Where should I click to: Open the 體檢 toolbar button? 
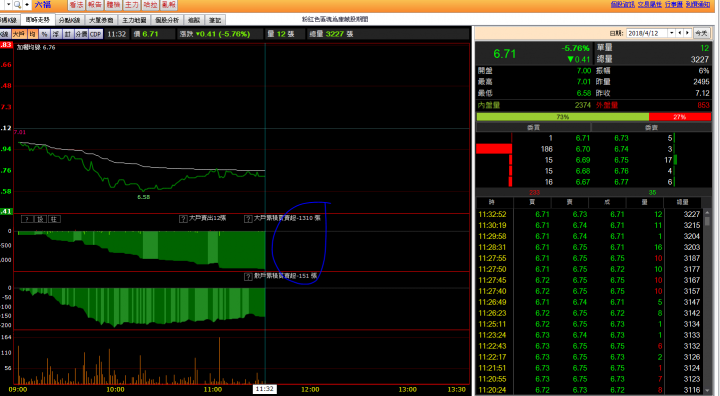[x=113, y=5]
